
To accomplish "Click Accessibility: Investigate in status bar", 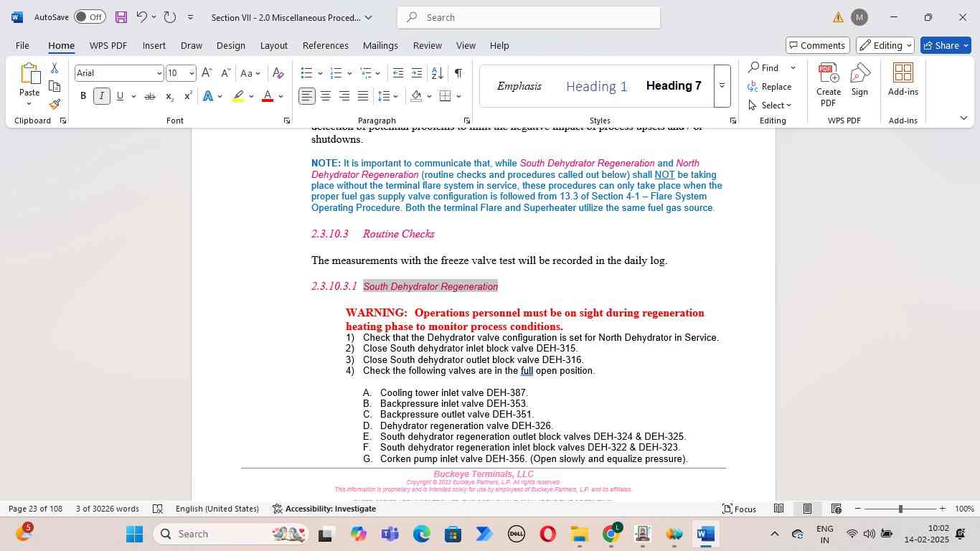I will pyautogui.click(x=324, y=509).
